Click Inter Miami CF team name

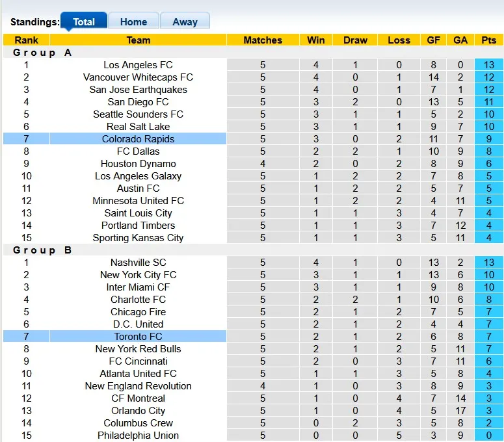pos(138,287)
